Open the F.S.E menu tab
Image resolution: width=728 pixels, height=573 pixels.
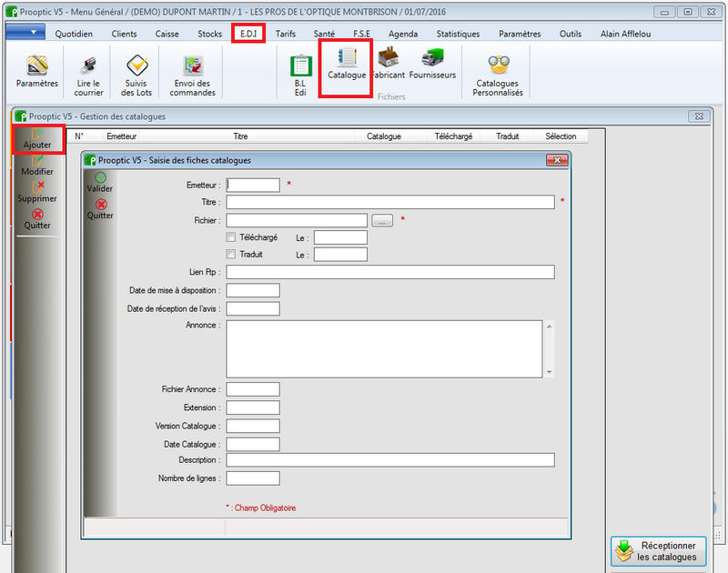(x=361, y=34)
